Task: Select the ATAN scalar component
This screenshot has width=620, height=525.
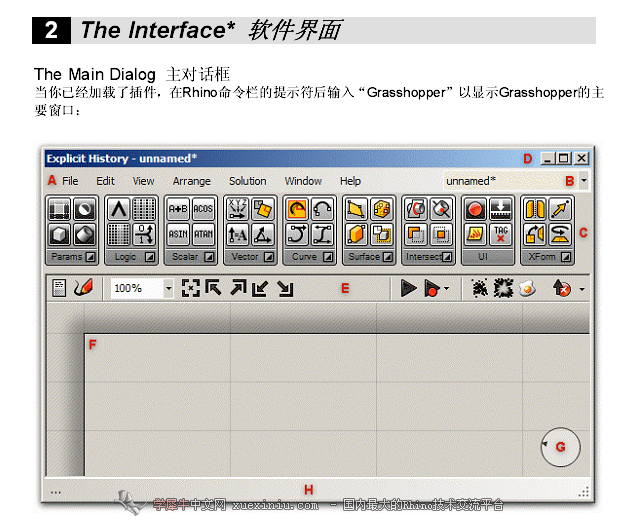Action: [x=203, y=234]
